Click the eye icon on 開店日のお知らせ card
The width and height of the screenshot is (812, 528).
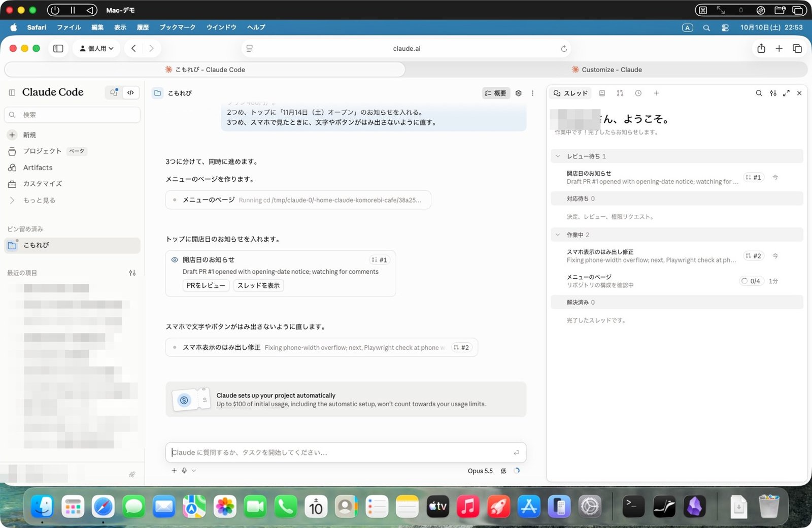(175, 260)
